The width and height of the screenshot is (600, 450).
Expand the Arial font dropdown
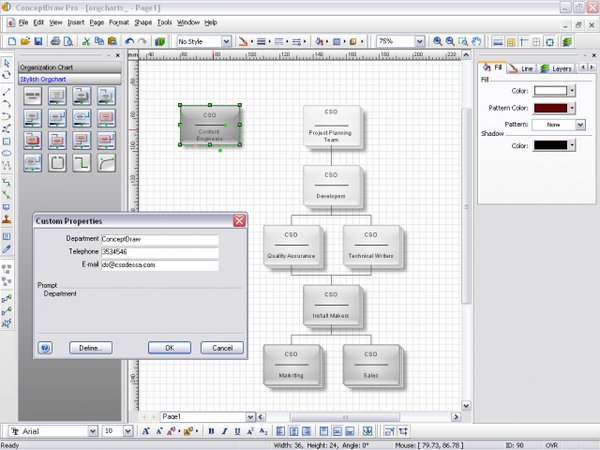pyautogui.click(x=93, y=431)
